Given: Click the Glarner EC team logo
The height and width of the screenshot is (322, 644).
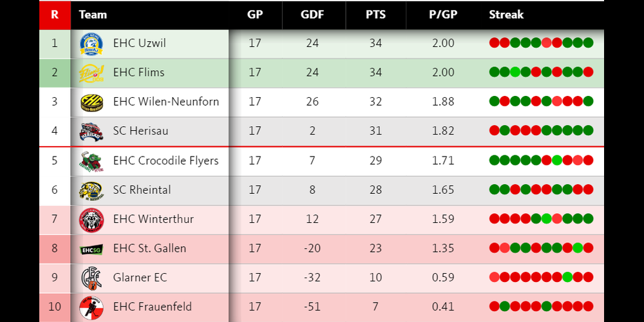Looking at the screenshot, I should (91, 278).
